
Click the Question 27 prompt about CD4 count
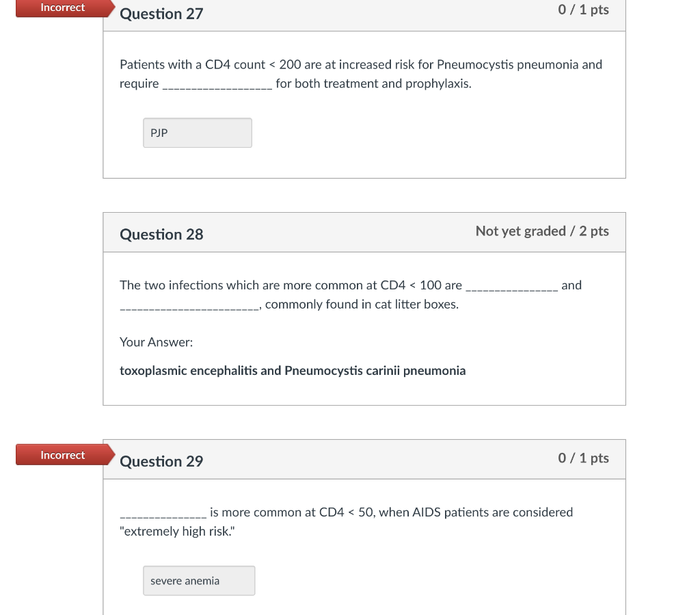click(360, 64)
